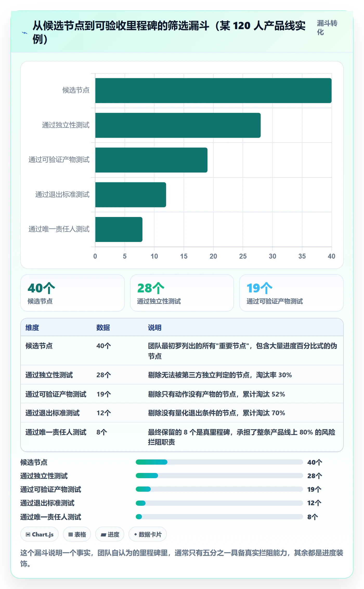The width and height of the screenshot is (364, 589).
Task: Click the 通过退出标准测试 progress bar
Action: pyautogui.click(x=219, y=503)
